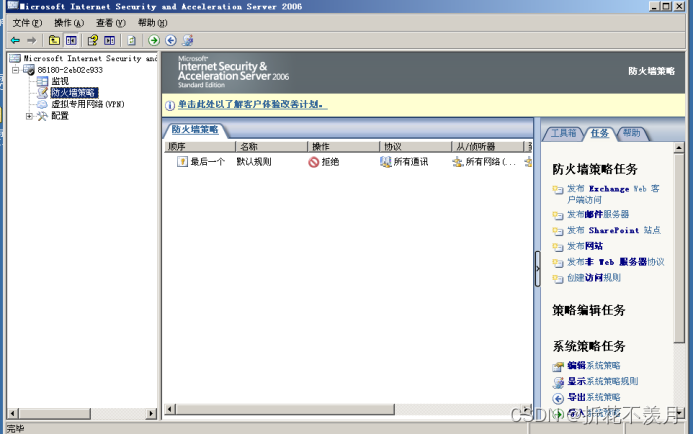Select the 默认规则 row name cell
This screenshot has width=693, height=435.
pyautogui.click(x=254, y=162)
